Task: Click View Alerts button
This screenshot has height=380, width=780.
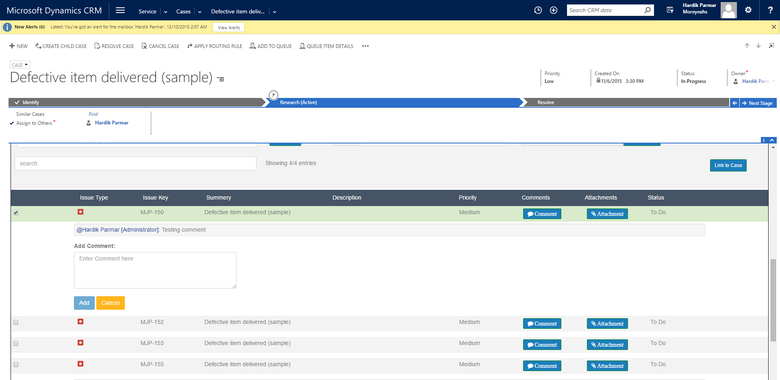Action: click(x=229, y=28)
